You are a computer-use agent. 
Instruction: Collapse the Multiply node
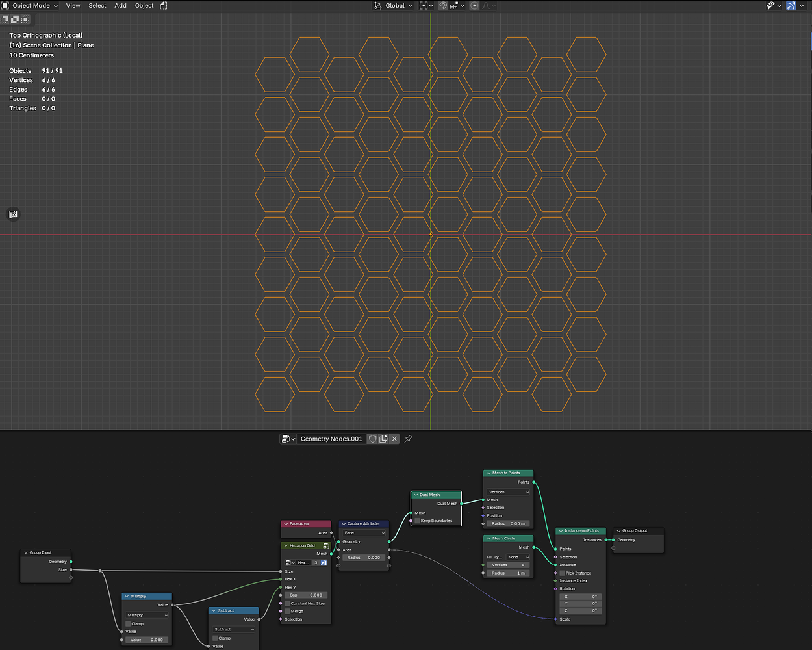click(127, 596)
